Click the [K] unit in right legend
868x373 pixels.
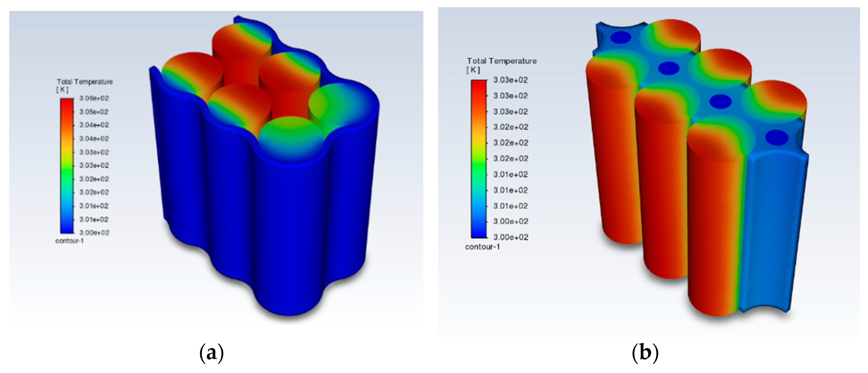(473, 70)
